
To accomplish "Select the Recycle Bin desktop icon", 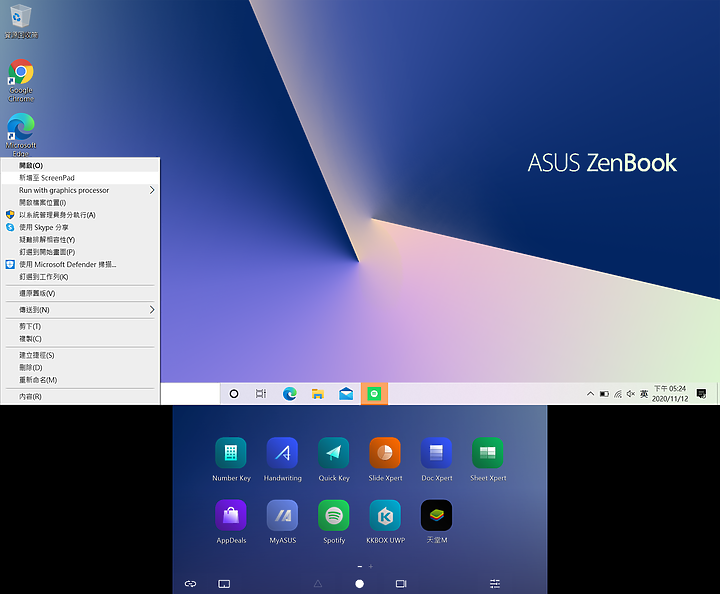I will [21, 21].
